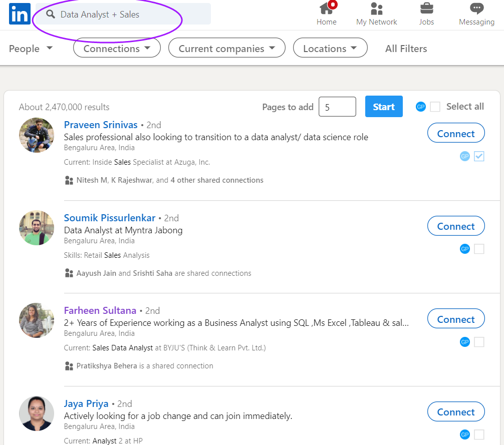Click shared connections icon under Praveen Srinivas
The height and width of the screenshot is (445, 504).
[69, 180]
